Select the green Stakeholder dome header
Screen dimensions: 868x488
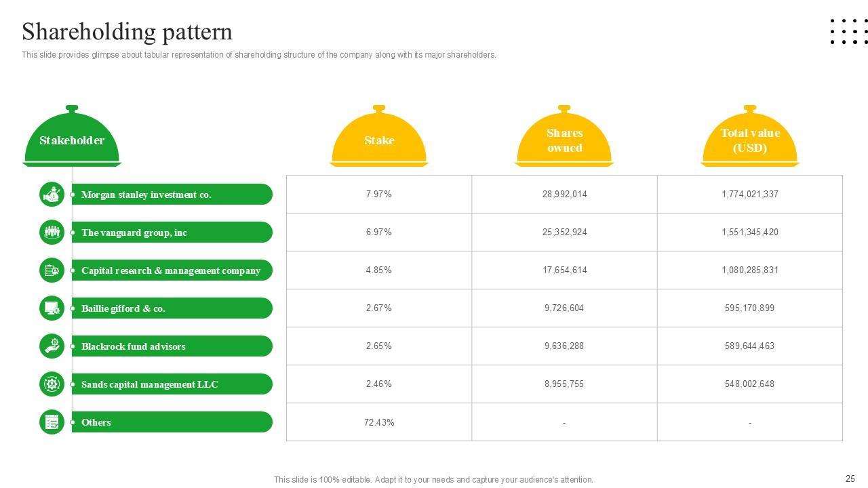(72, 138)
